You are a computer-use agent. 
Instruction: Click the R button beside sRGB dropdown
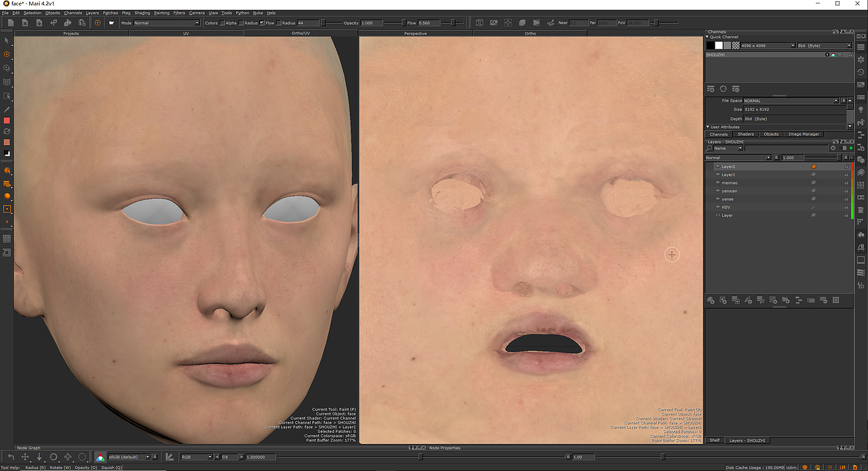155,457
